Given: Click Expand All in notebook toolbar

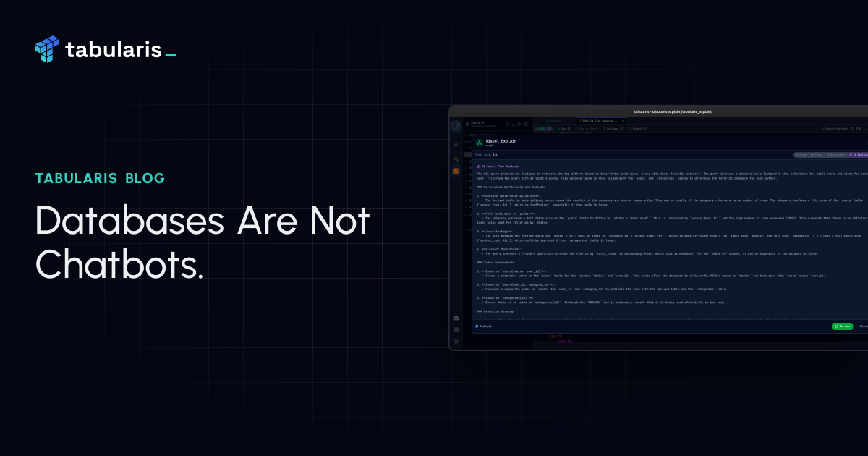Looking at the screenshot, I should point(639,129).
